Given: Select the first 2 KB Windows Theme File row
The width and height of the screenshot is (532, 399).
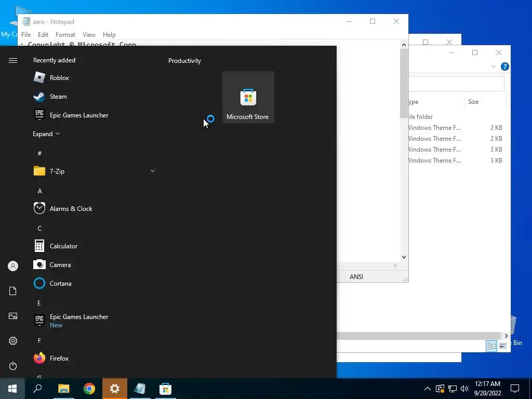Looking at the screenshot, I should pos(456,128).
